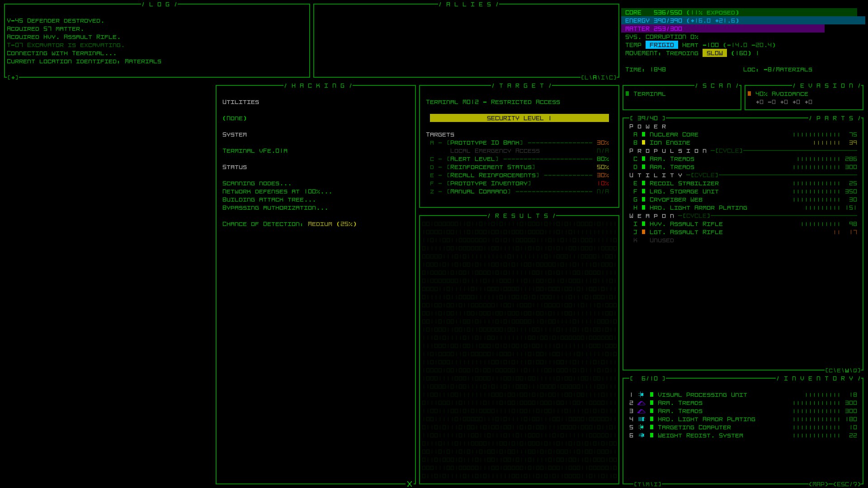The height and width of the screenshot is (488, 868).
Task: Click the yellow integrity bar of Ion Engine
Action: click(826, 143)
